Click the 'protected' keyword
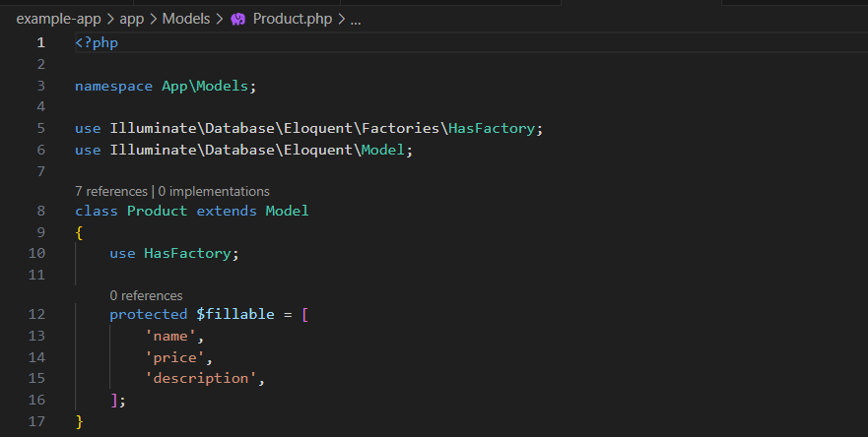868x437 pixels. pyautogui.click(x=149, y=314)
